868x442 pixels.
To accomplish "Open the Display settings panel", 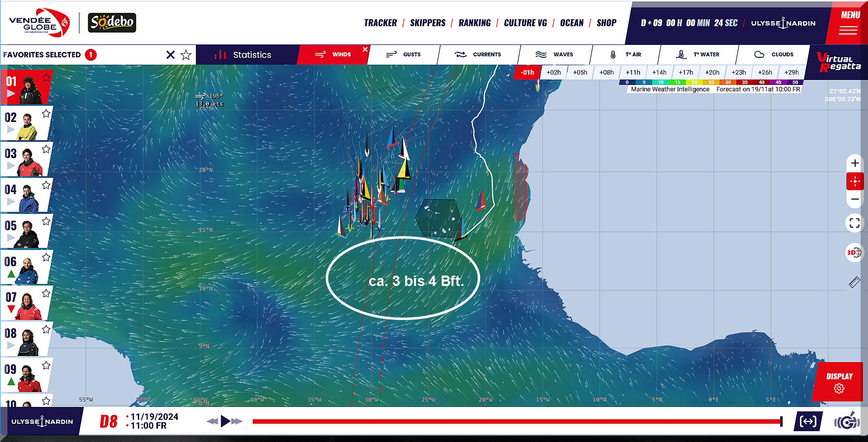I will tap(839, 382).
